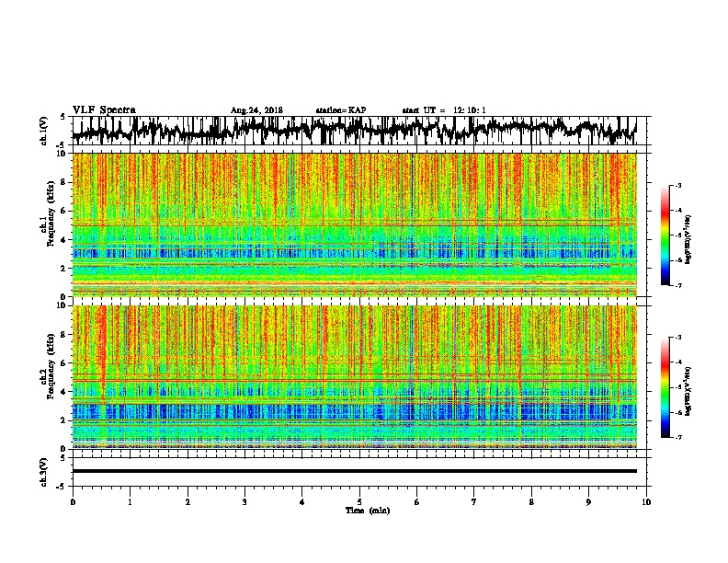Click upper colorbar label '-3'

[677, 185]
